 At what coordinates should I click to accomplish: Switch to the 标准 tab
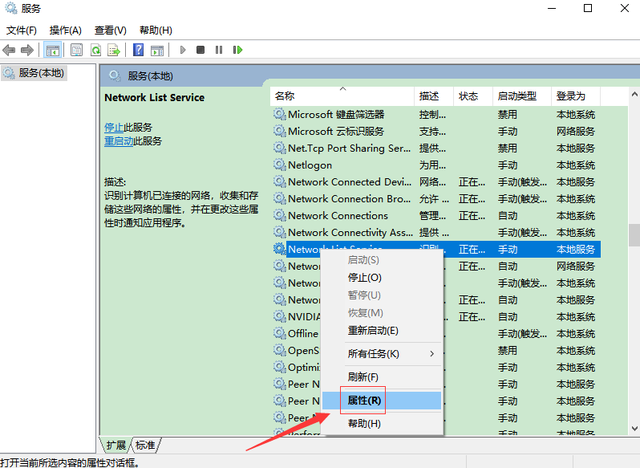(146, 445)
